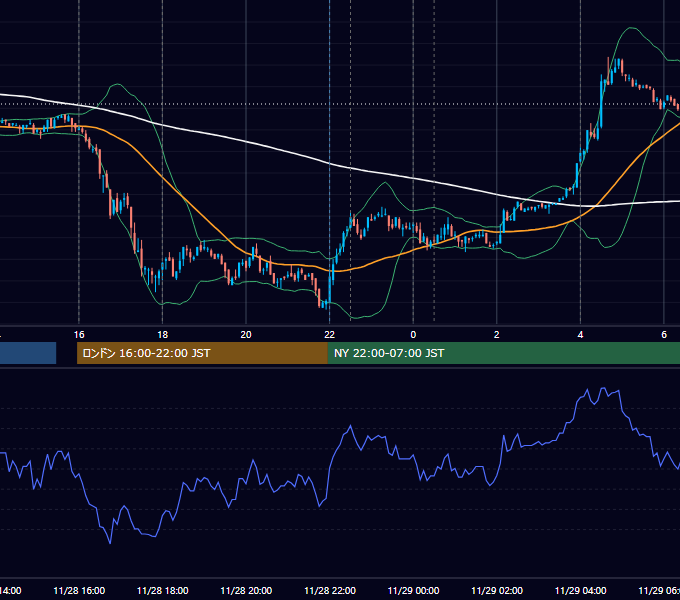Click the ロンドン 16:00-22:00 JST session bar

(202, 353)
